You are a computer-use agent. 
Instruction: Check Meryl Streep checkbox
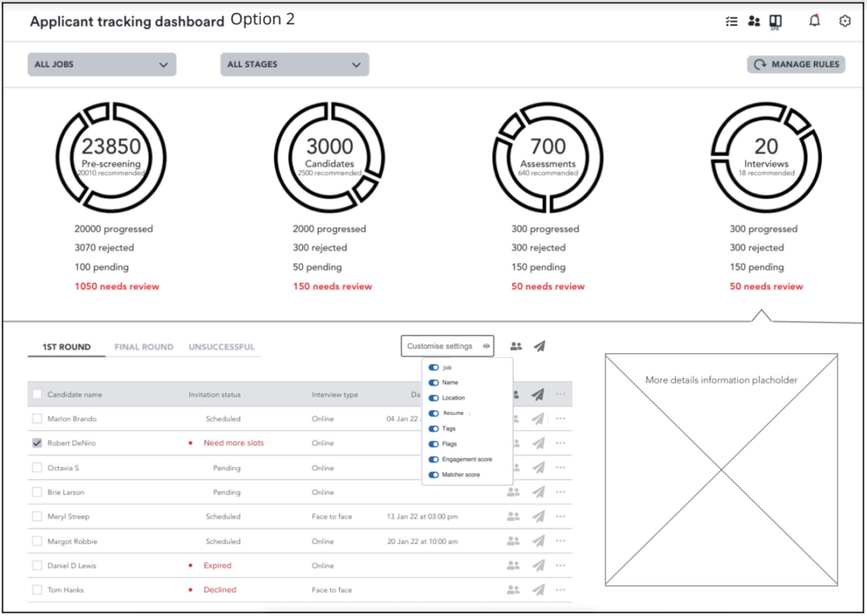(37, 517)
